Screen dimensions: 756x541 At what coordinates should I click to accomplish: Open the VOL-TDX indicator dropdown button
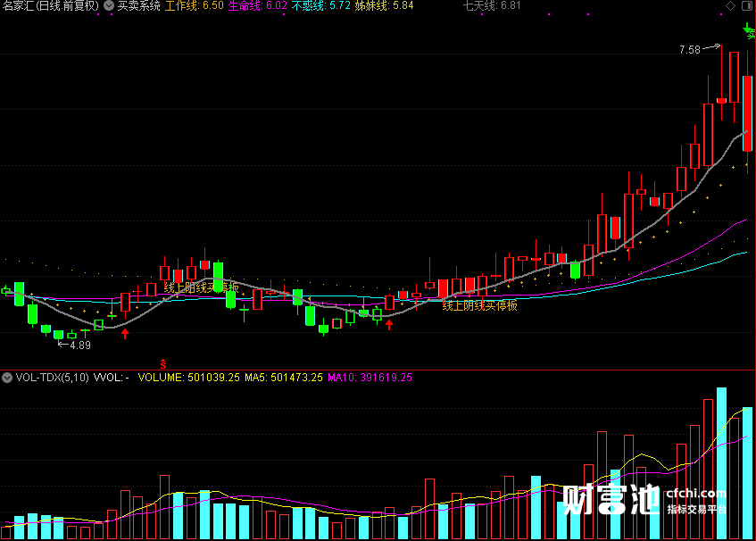tap(7, 378)
